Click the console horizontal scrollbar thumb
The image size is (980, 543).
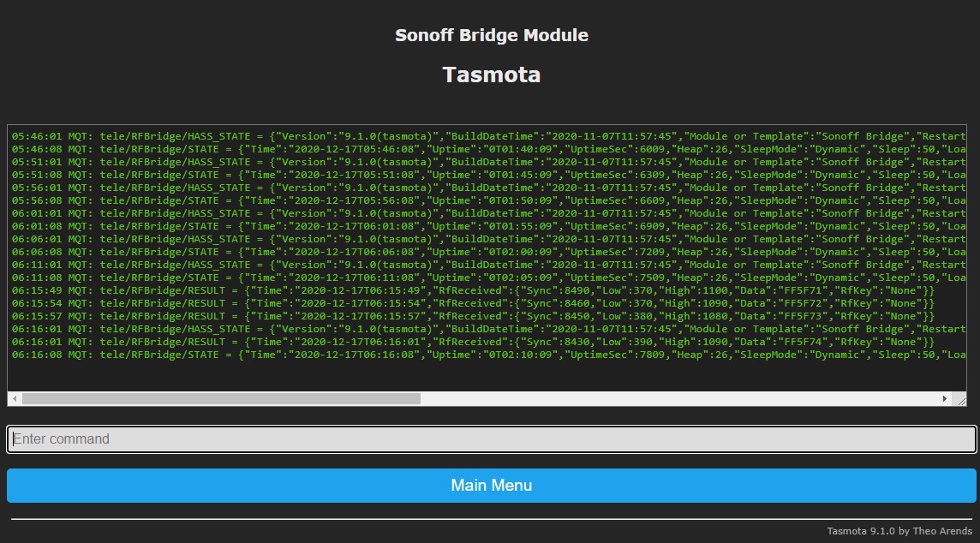tap(221, 399)
